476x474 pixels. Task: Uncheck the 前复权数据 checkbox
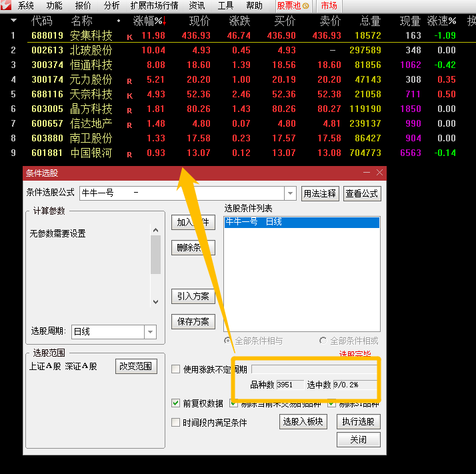(x=175, y=403)
